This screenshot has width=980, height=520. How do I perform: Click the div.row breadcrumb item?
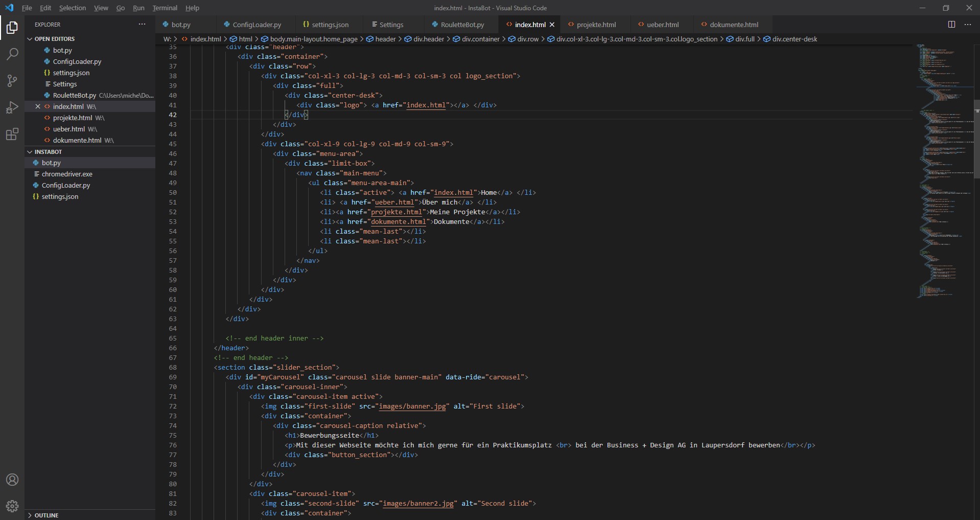[528, 39]
